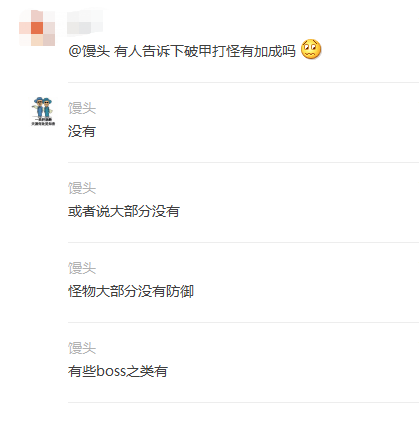419x444 pixels.
Task: Select the message 怪物大部分没有防御
Action: click(x=131, y=291)
